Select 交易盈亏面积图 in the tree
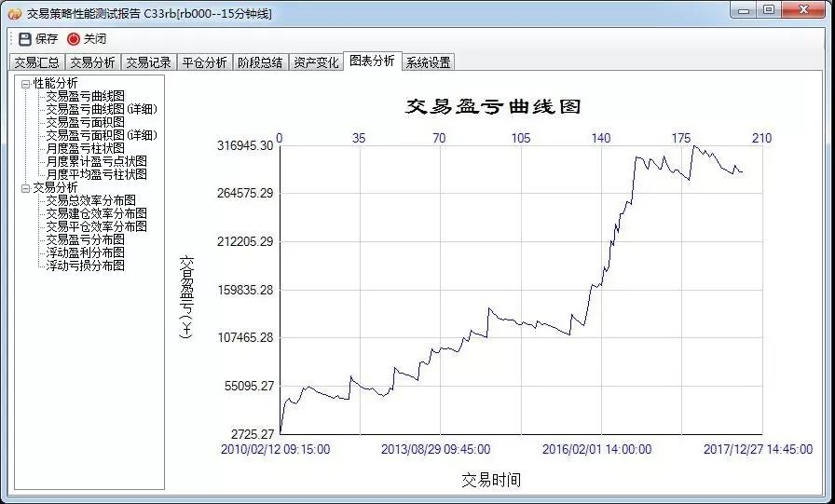Image resolution: width=835 pixels, height=504 pixels. tap(85, 122)
